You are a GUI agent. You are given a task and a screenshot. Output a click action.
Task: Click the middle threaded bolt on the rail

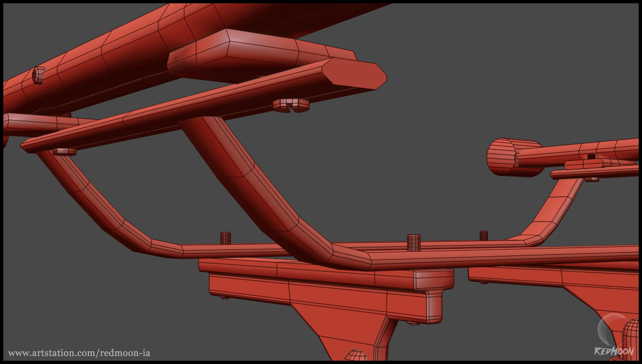tap(414, 242)
